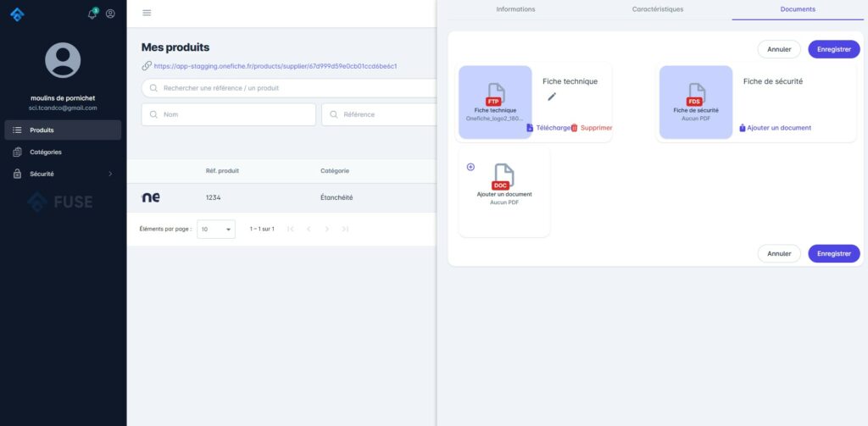Click the FTP Fiche technique file icon
868x426 pixels.
point(495,93)
